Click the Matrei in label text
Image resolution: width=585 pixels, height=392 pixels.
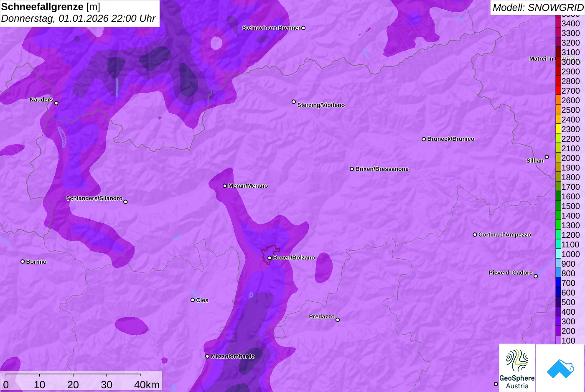pos(541,59)
